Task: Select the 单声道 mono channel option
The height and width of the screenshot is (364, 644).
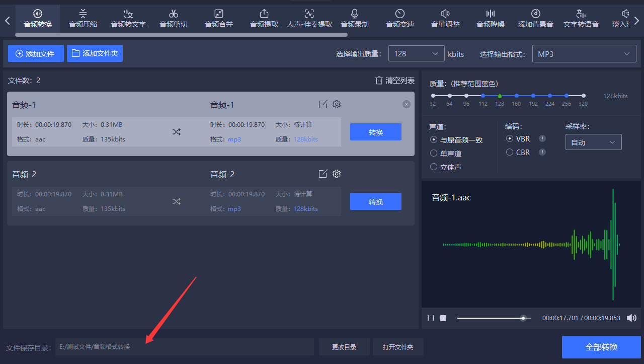Action: (446, 153)
